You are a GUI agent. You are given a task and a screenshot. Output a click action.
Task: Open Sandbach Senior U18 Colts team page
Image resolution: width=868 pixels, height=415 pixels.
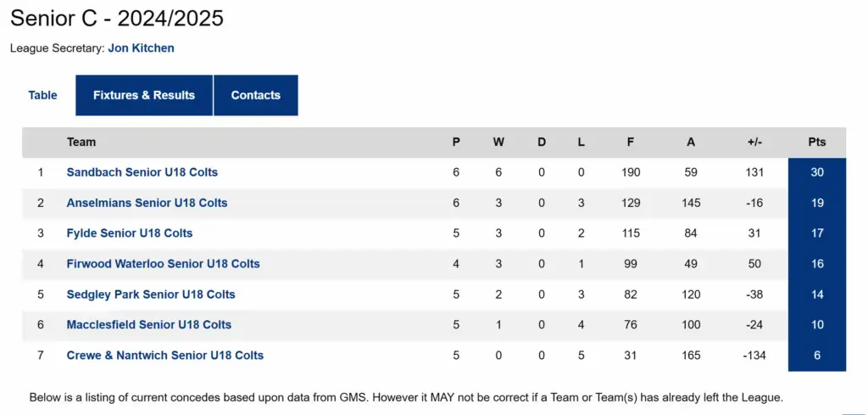pos(142,172)
